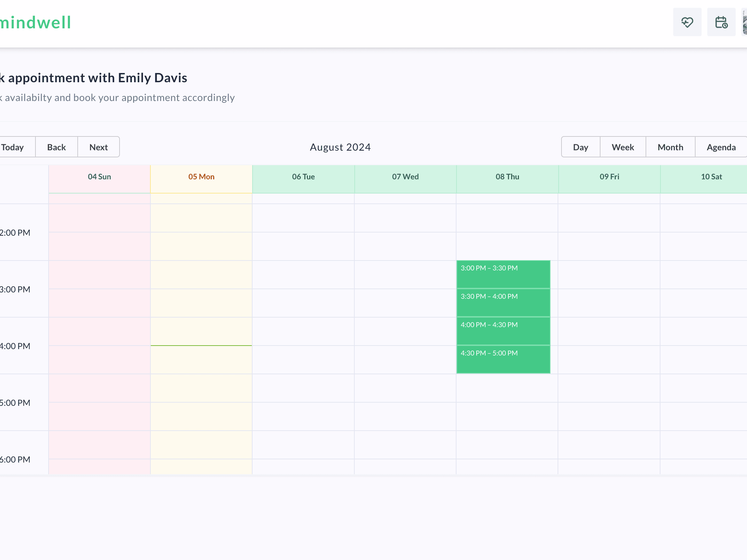The height and width of the screenshot is (560, 747).
Task: Advance to the next week
Action: pyautogui.click(x=98, y=147)
